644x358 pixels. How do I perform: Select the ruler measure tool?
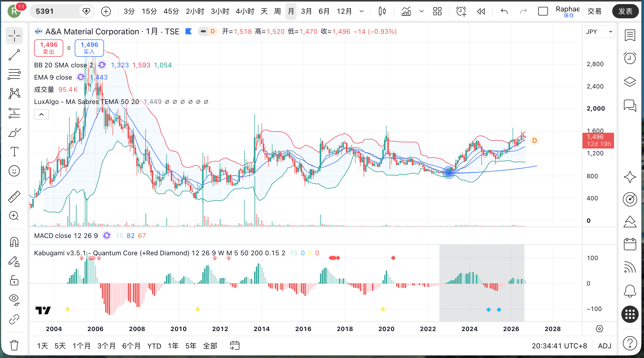(14, 197)
